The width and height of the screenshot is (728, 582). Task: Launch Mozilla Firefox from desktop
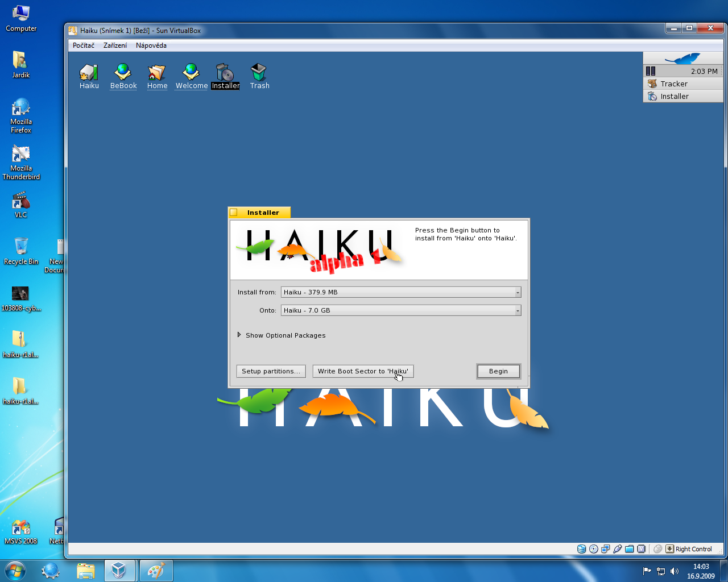(21, 115)
